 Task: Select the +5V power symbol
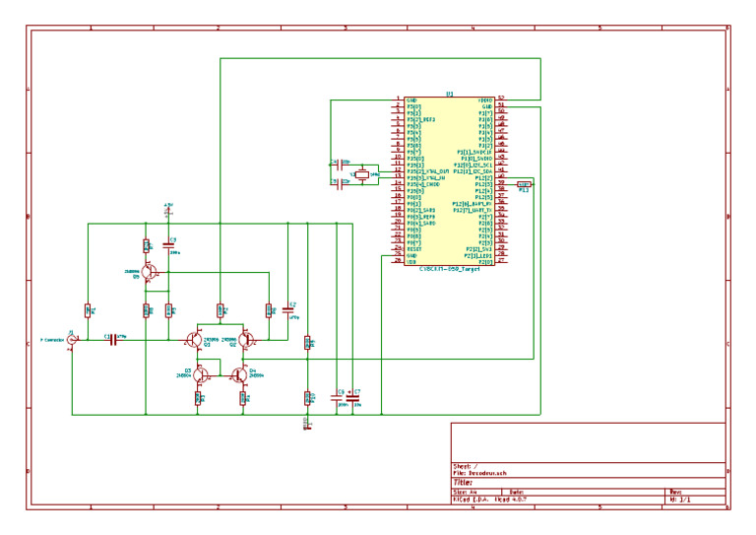pos(168,209)
